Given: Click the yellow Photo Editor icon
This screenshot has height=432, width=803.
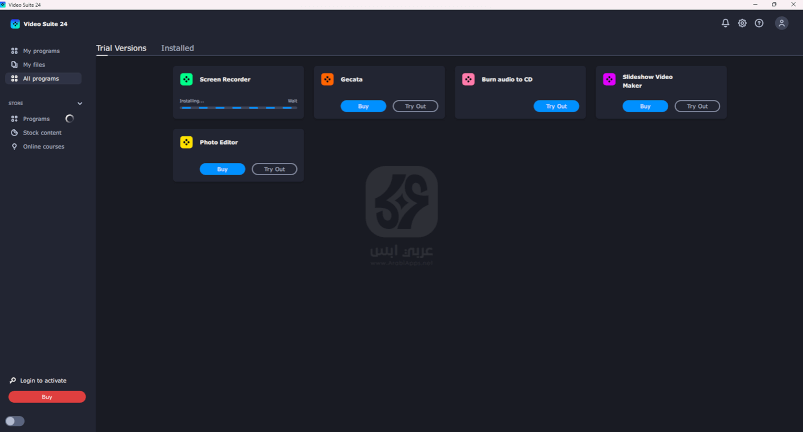Looking at the screenshot, I should (x=186, y=142).
